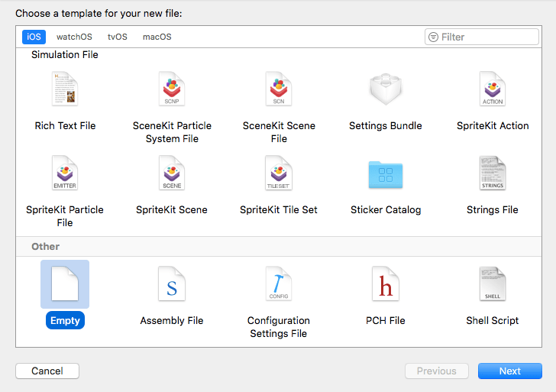Click the 'Configuration Settings File' label
Image resolution: width=556 pixels, height=392 pixels.
coord(279,327)
